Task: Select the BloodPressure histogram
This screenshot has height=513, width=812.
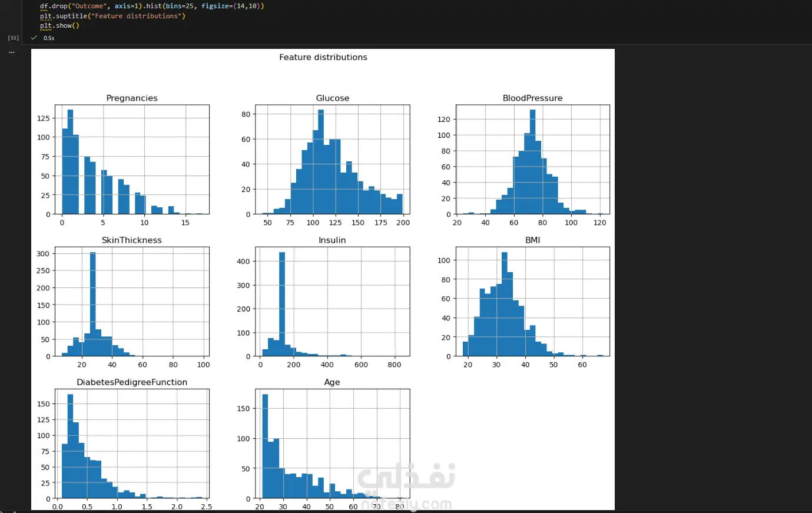Action: point(533,160)
